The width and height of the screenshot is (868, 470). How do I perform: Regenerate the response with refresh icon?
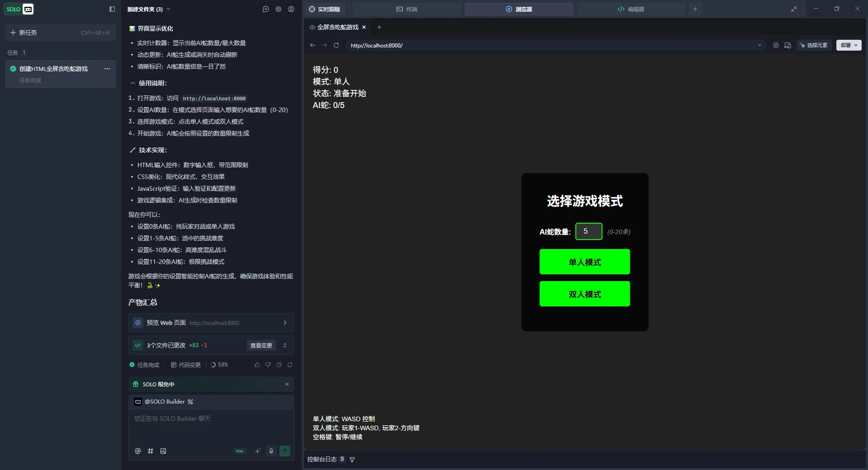(x=290, y=365)
